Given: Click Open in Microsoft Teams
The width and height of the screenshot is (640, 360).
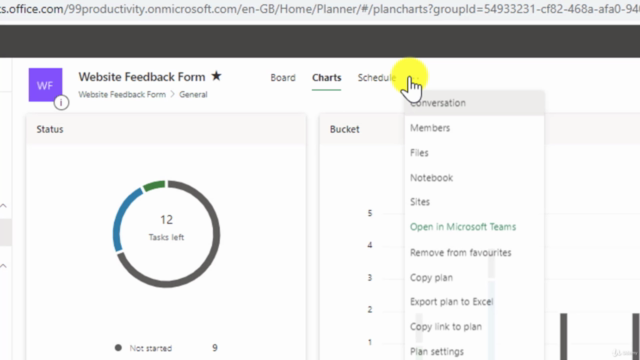Looking at the screenshot, I should pyautogui.click(x=474, y=227).
